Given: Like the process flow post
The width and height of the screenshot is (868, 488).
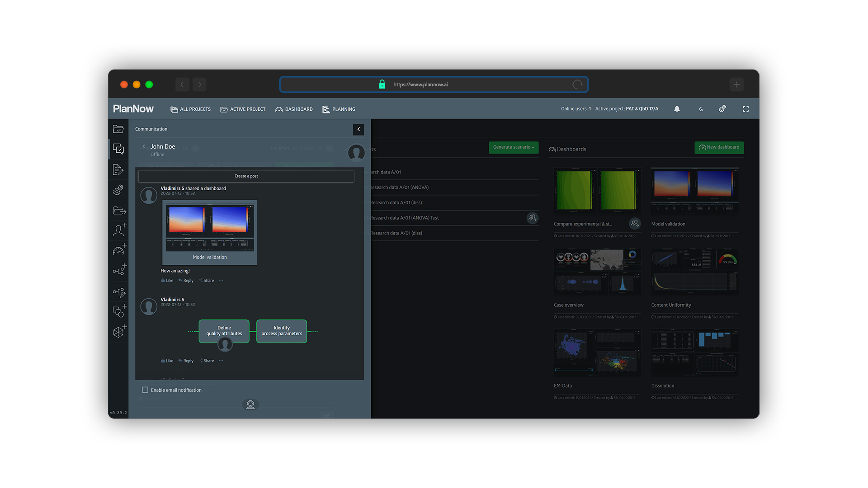Looking at the screenshot, I should click(x=167, y=361).
